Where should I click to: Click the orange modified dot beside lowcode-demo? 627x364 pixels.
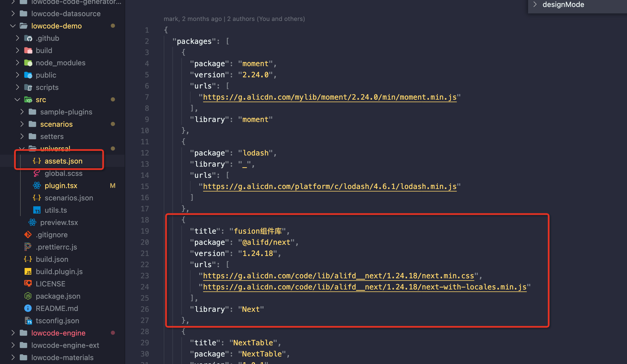(x=113, y=26)
